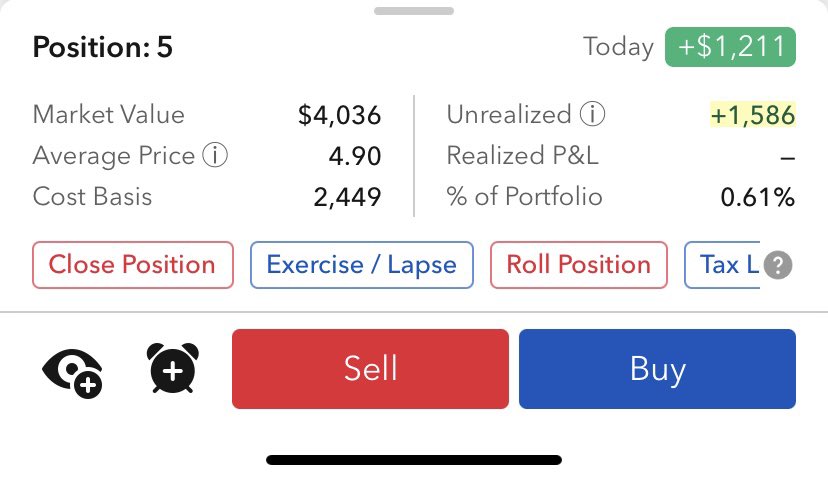Open the info icon beside Unrealized
The width and height of the screenshot is (828, 481).
(x=592, y=114)
